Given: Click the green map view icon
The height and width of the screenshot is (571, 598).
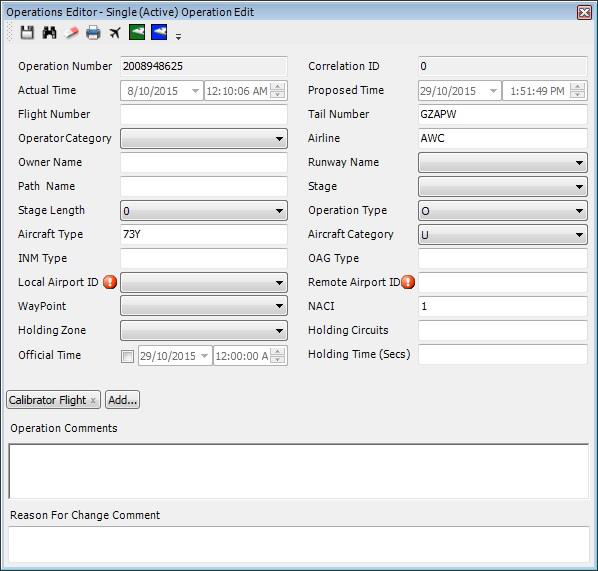Looking at the screenshot, I should tap(137, 32).
